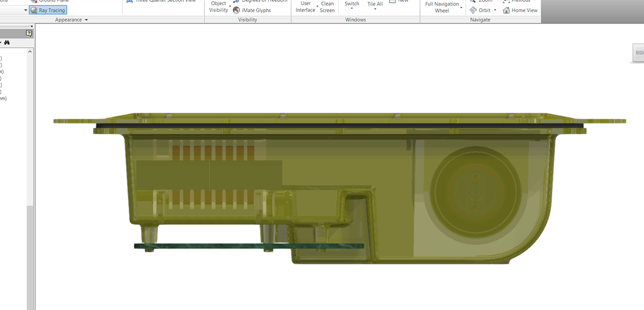Click the Visibility panel label
644x310 pixels.
point(247,20)
